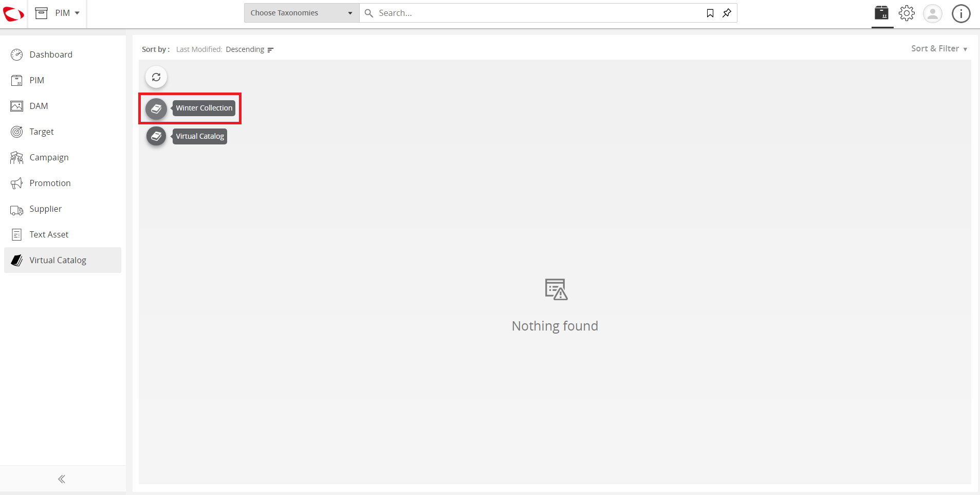Click the pin icon in search bar
The image size is (980, 495).
[727, 13]
